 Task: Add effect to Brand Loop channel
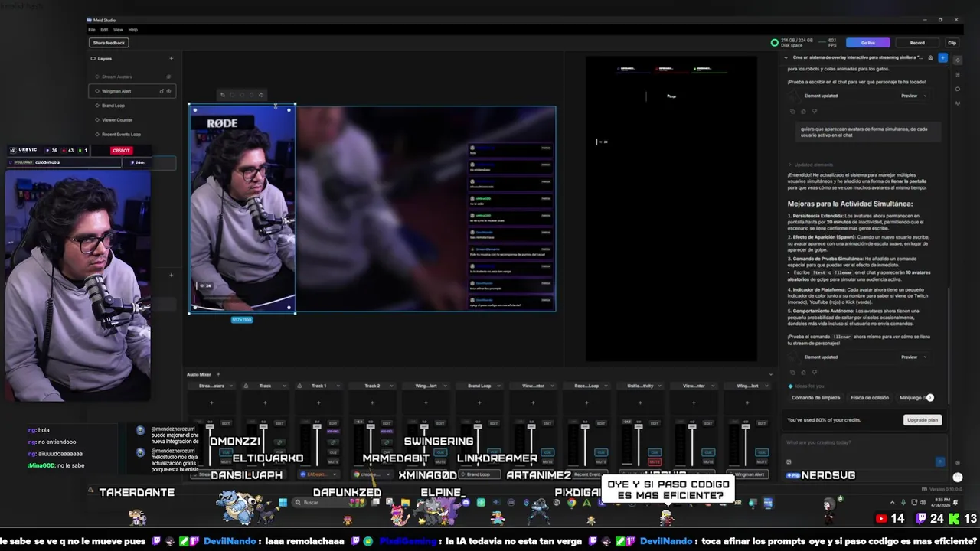(x=479, y=403)
